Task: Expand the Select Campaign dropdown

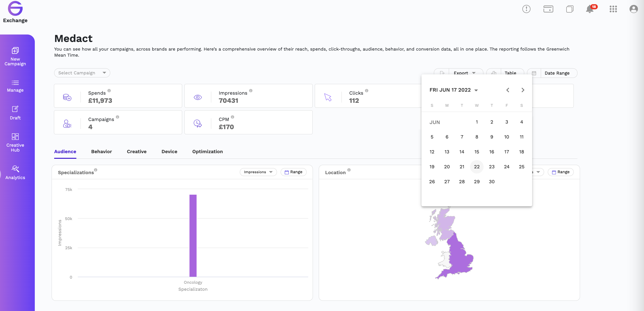Action: pos(82,73)
